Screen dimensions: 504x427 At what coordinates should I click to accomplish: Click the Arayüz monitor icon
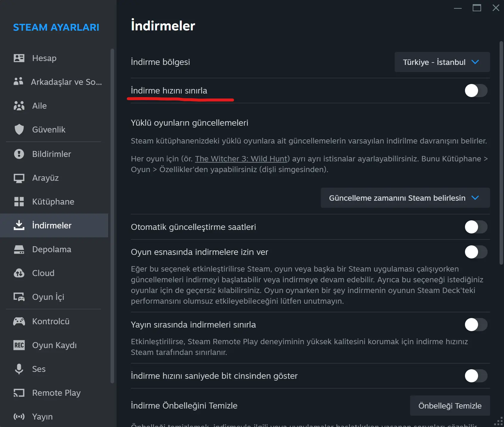point(19,178)
